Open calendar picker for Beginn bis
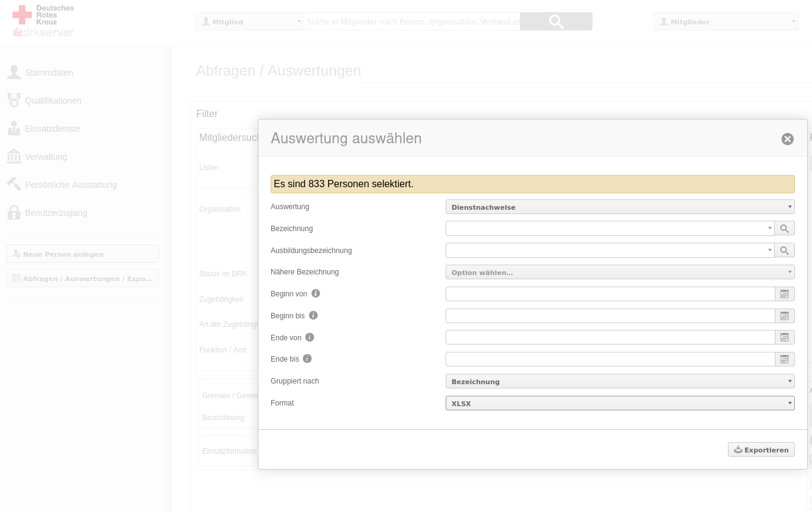812x511 pixels. coord(785,316)
